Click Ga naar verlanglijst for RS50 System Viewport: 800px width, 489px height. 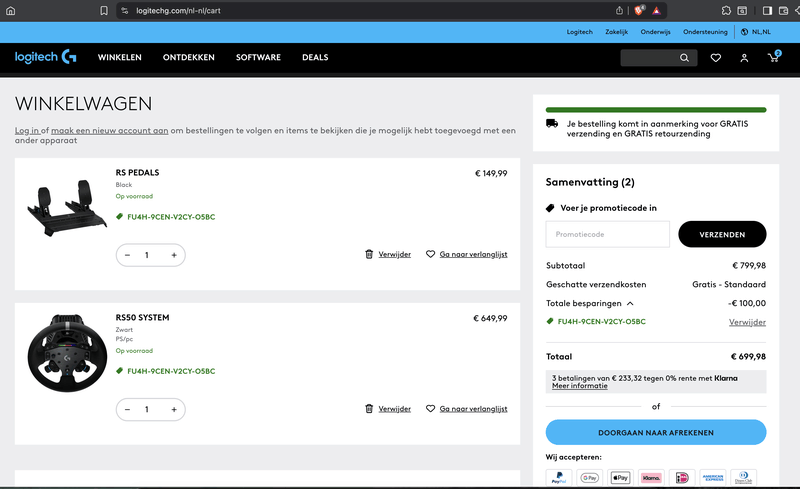(473, 408)
